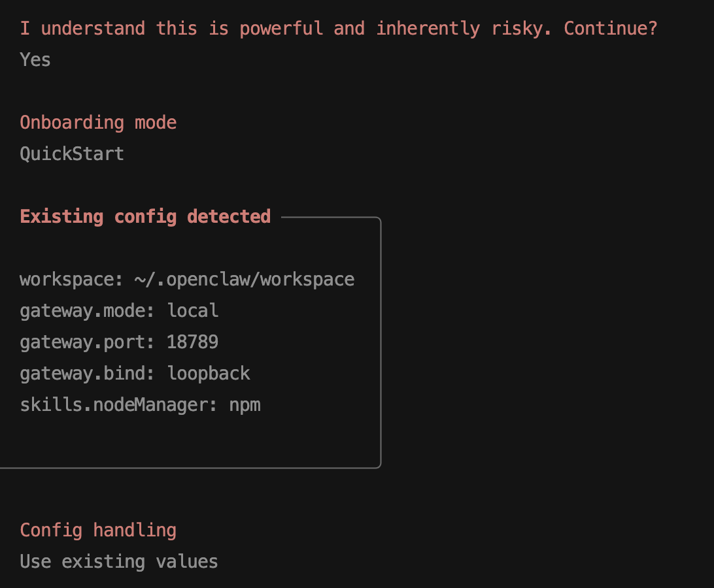
Task: Click the "workspace:" key label
Action: click(71, 280)
